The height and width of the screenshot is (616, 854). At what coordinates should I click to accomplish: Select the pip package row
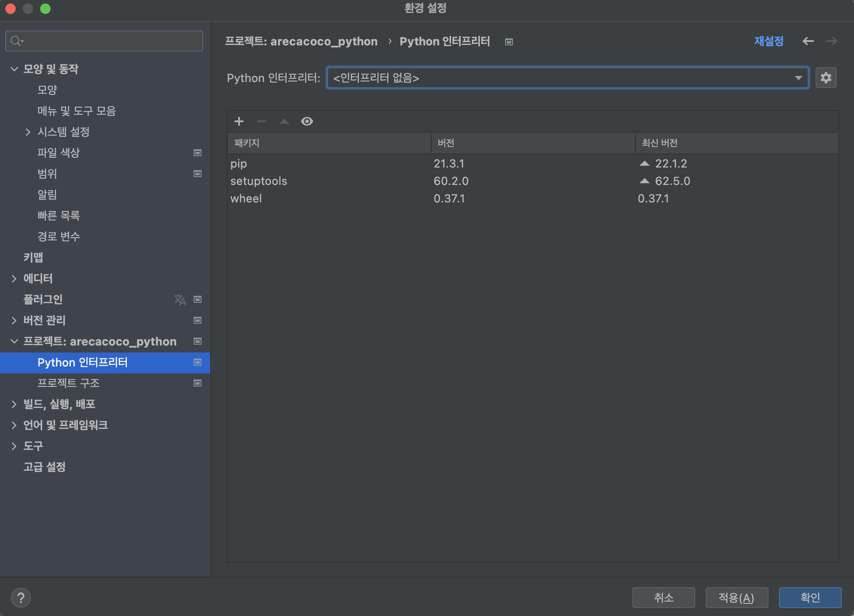533,164
